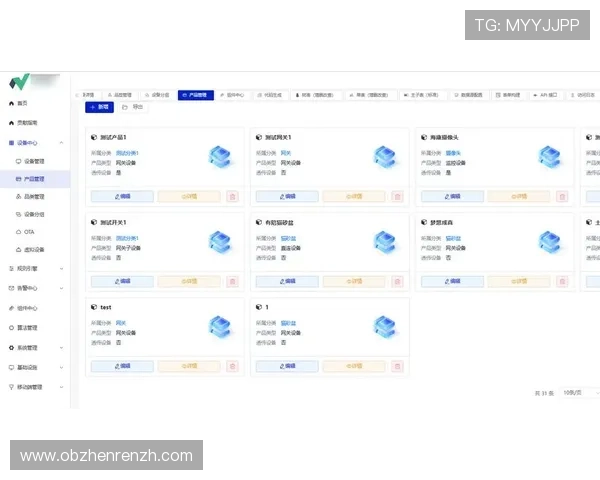Click monitor icon beside 设备管理
The height and width of the screenshot is (480, 600).
[x=18, y=161]
